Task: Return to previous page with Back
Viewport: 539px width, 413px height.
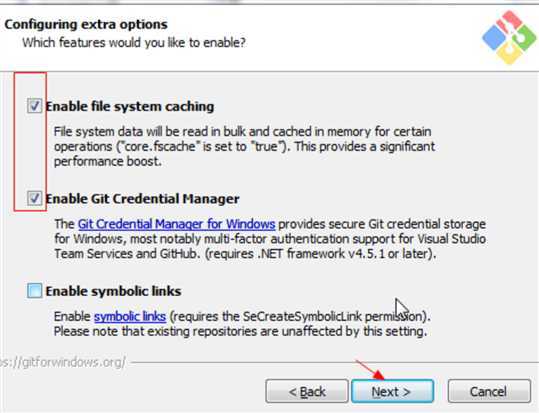Action: pos(307,391)
